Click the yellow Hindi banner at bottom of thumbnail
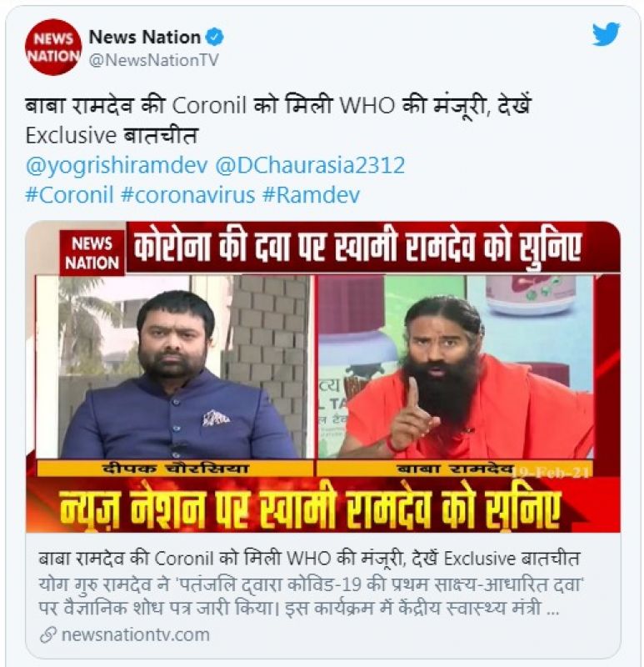 click(309, 505)
